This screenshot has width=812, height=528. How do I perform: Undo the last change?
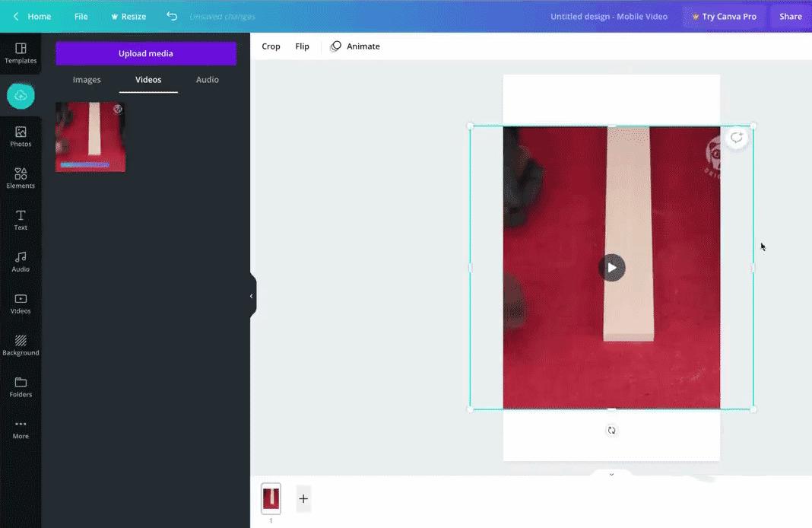[x=172, y=17]
